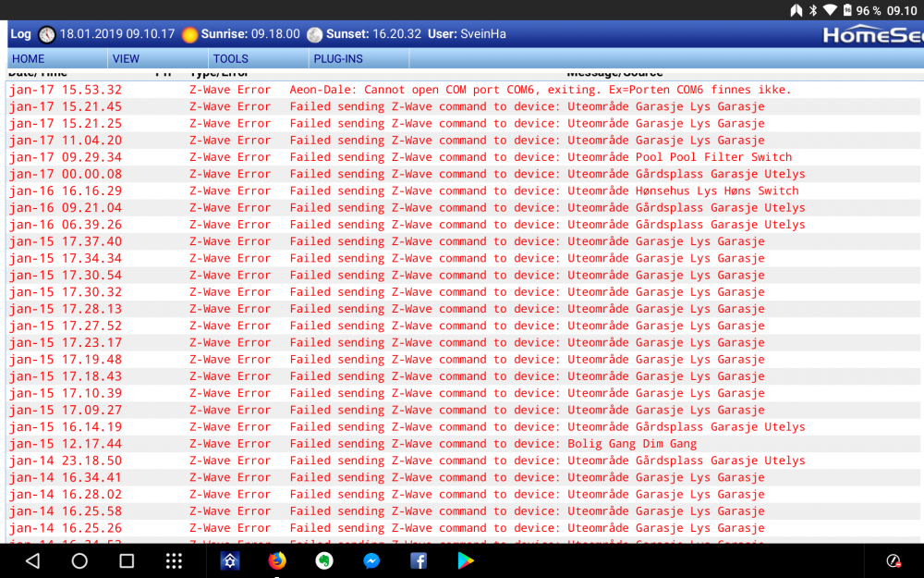Open the VIEW menu
This screenshot has width=924, height=578.
pyautogui.click(x=125, y=57)
